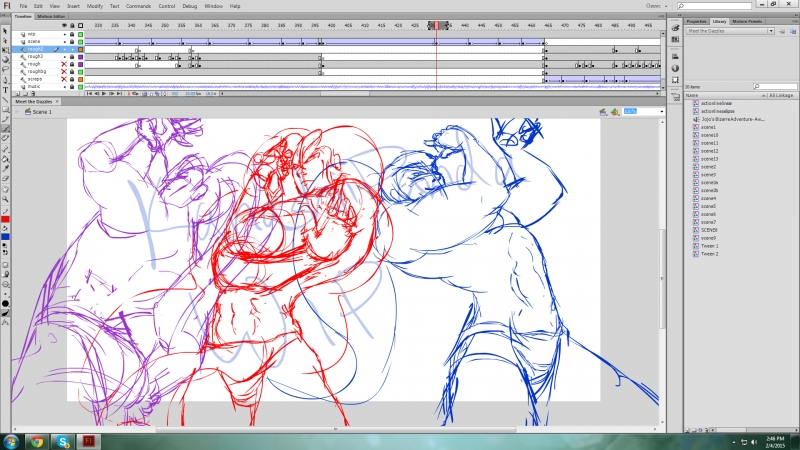Viewport: 800px width, 450px height.
Task: Expand the Meet the Dazzles library dropdown
Action: pyautogui.click(x=770, y=31)
